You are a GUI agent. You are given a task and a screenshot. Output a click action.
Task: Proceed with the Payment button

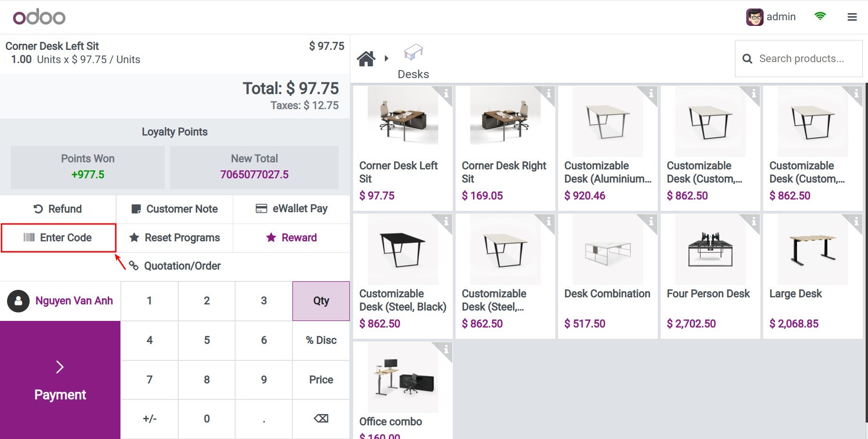click(60, 380)
